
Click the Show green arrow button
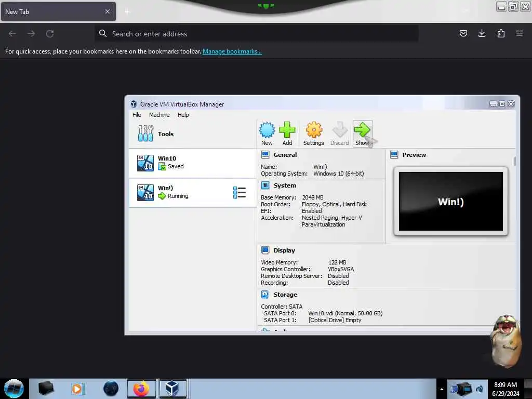(362, 134)
